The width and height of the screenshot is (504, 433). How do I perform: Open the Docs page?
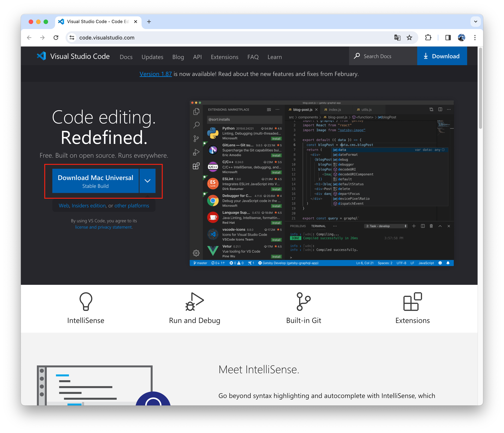point(126,57)
